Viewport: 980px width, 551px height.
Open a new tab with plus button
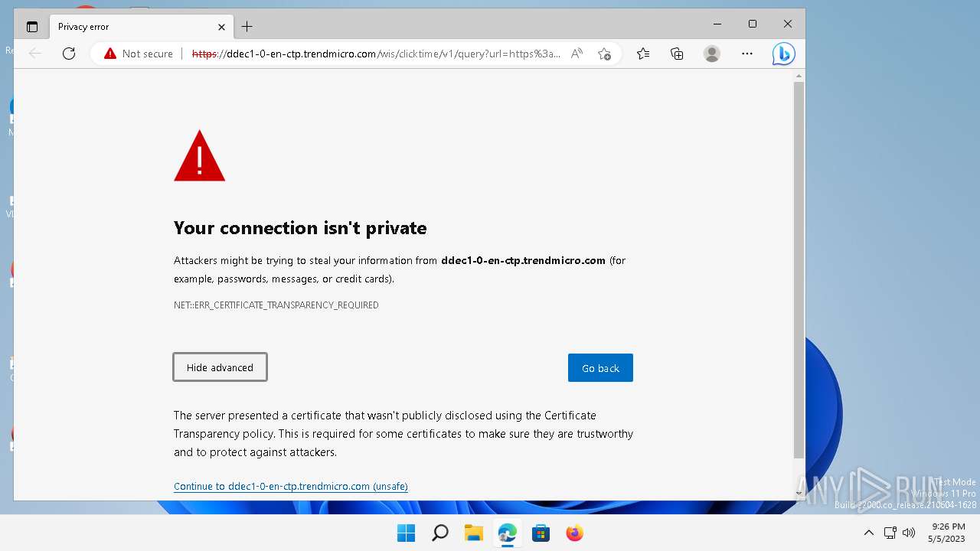point(247,27)
